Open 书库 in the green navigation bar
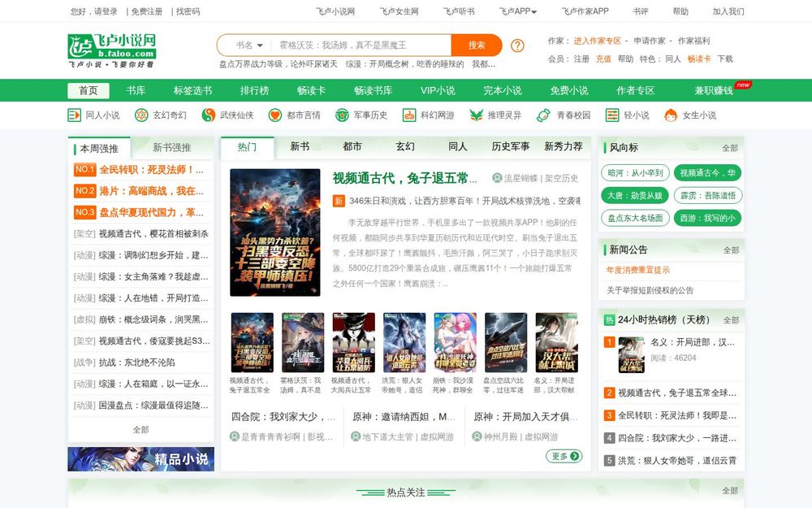The width and height of the screenshot is (812, 508). (136, 91)
